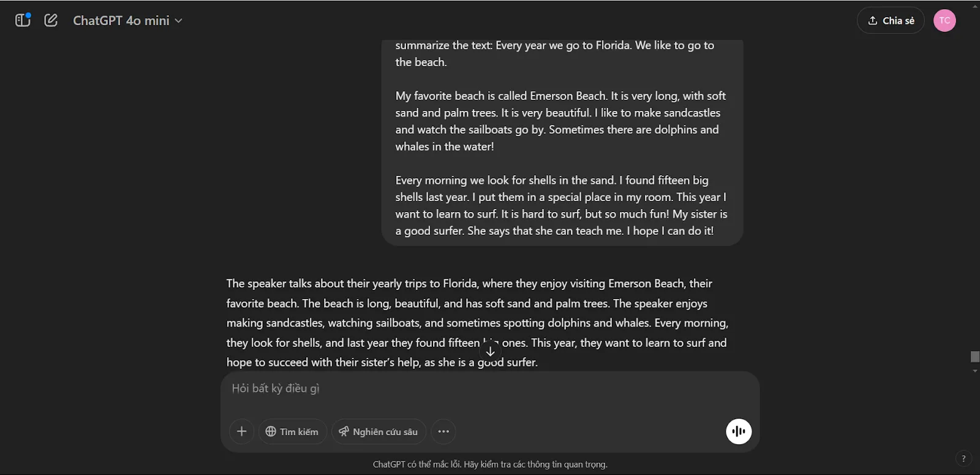Viewport: 980px width, 475px height.
Task: Click the plus attachment icon
Action: (241, 431)
